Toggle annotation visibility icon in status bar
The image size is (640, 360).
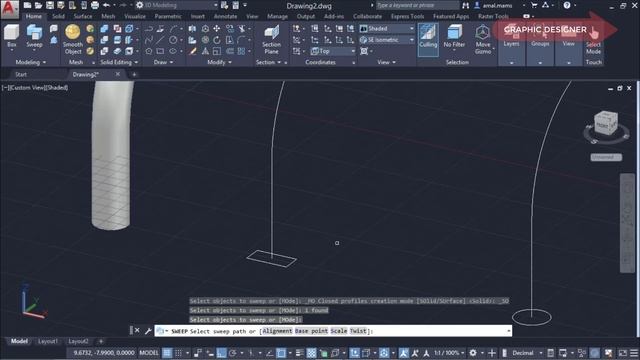coord(404,353)
